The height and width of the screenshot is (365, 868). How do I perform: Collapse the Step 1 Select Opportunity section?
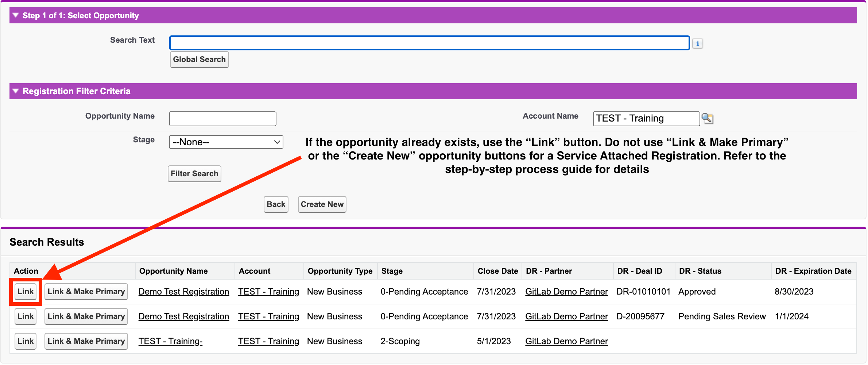15,15
